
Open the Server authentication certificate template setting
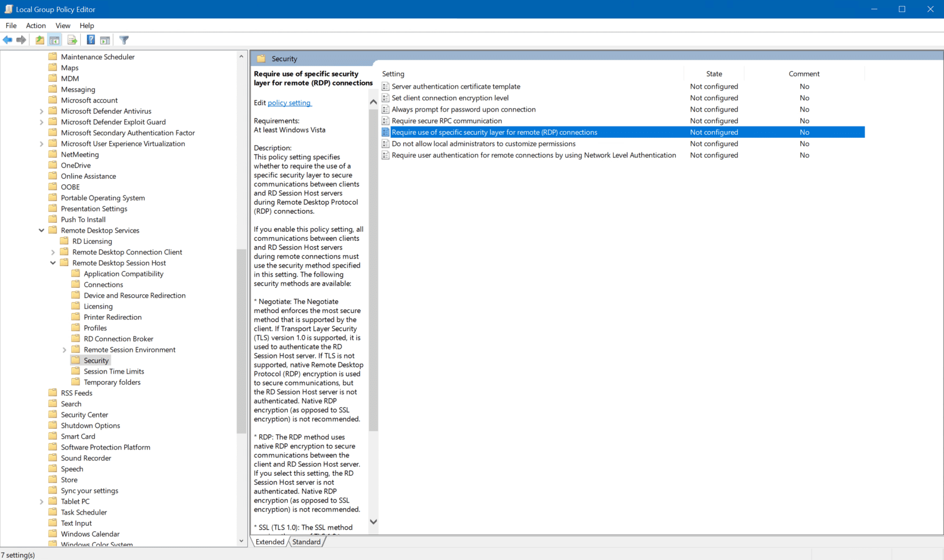click(456, 86)
